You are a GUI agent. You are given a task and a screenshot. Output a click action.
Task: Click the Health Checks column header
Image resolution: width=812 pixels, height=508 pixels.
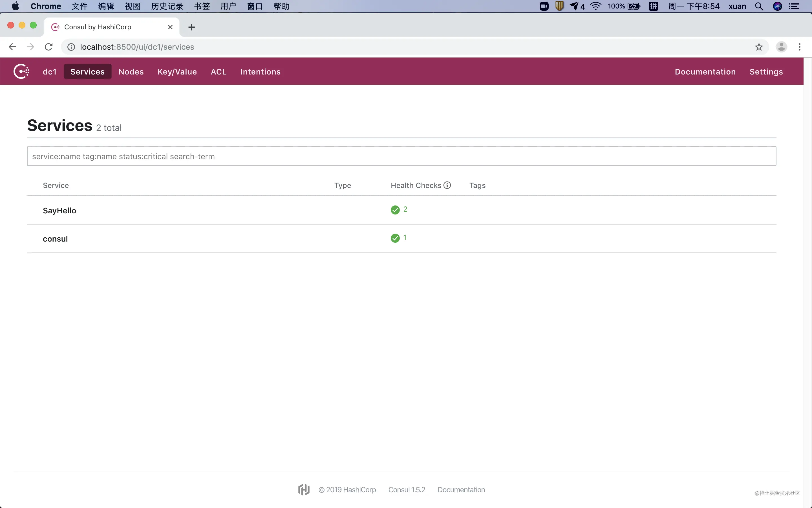416,185
